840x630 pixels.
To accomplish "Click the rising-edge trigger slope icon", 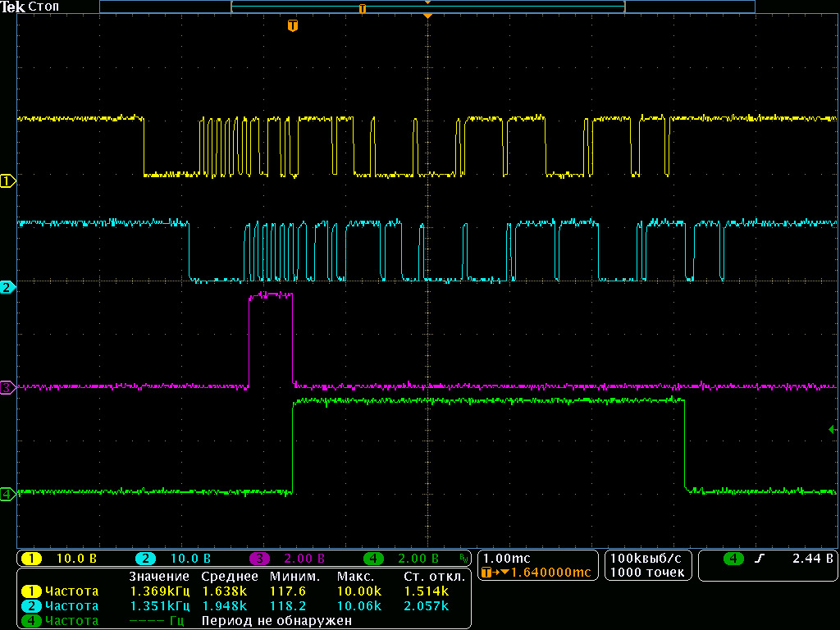I will [x=760, y=559].
